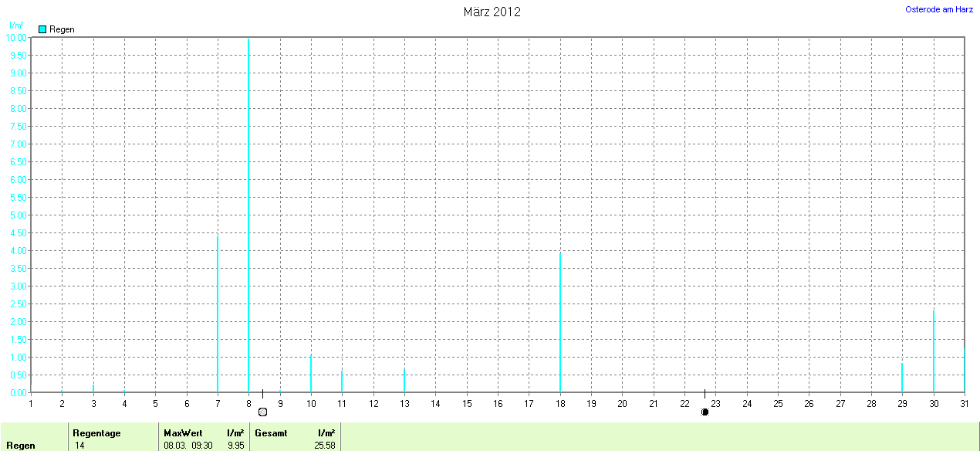The height and width of the screenshot is (451, 980).
Task: Click the cyan Regen legend square
Action: [42, 29]
